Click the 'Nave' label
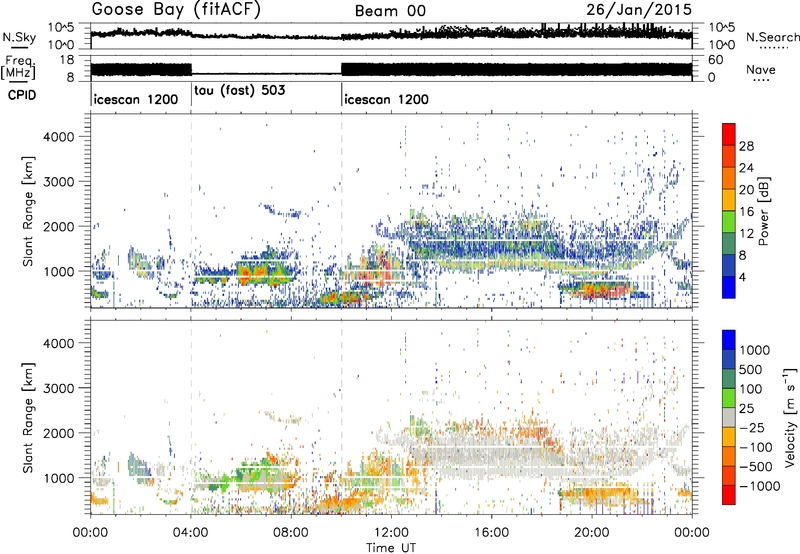This screenshot has height=554, width=800. (761, 69)
